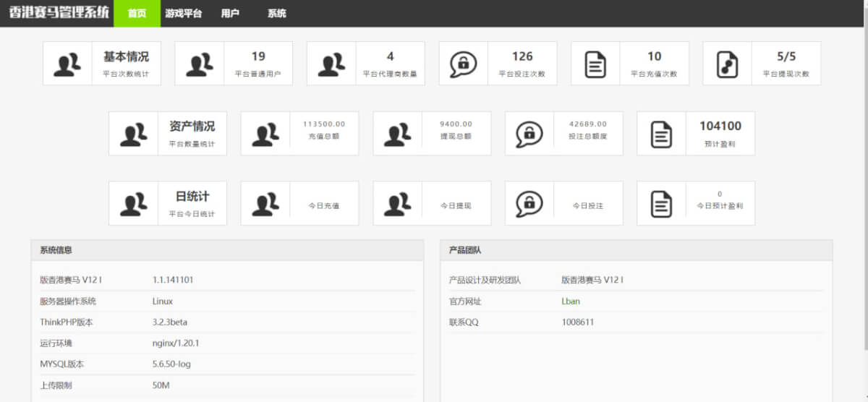Screen dimensions: 868x402
Task: Open the 首页 tab in navigation bar
Action: coord(137,14)
